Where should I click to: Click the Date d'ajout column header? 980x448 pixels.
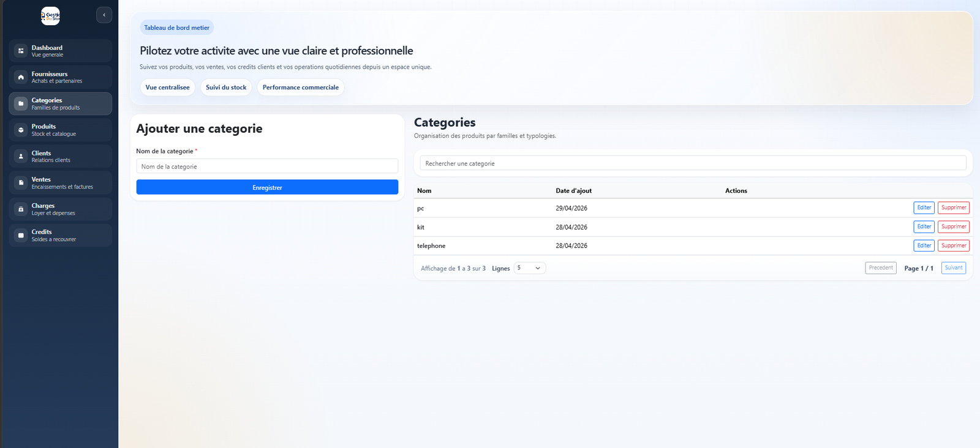tap(574, 191)
